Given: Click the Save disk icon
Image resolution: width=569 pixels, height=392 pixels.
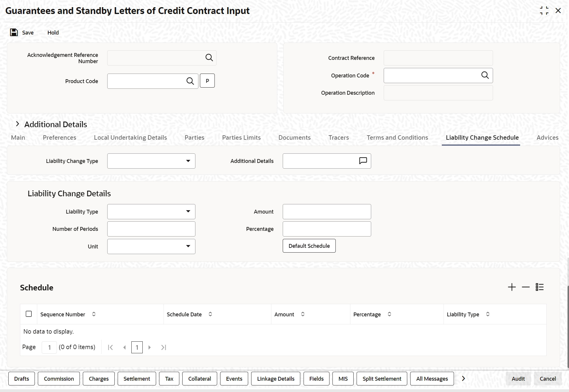Looking at the screenshot, I should pyautogui.click(x=14, y=32).
